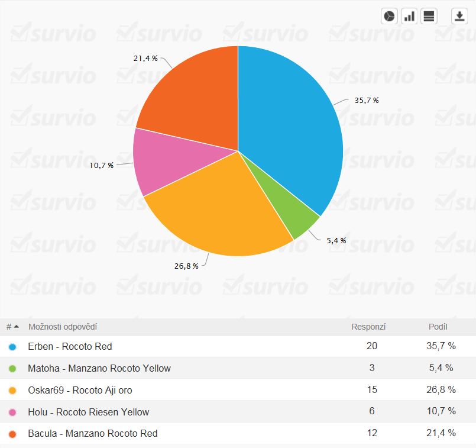Click the Oskar69 - Rocoto Aji oro label

80,391
